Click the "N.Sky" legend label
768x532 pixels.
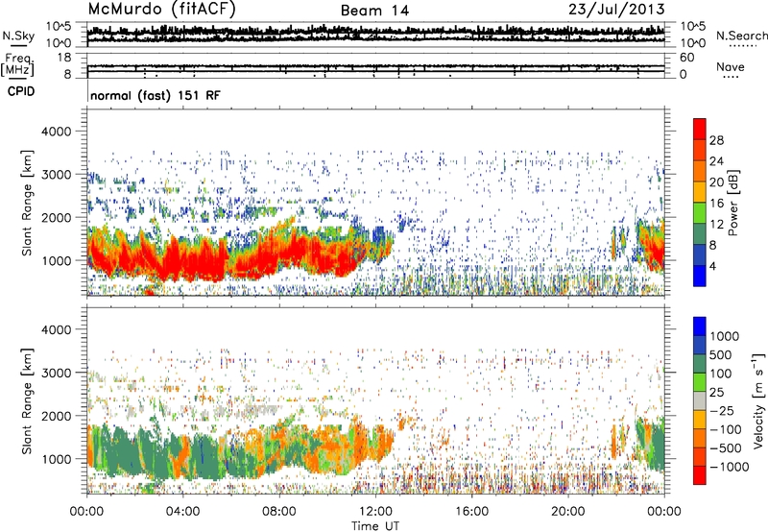click(x=18, y=36)
